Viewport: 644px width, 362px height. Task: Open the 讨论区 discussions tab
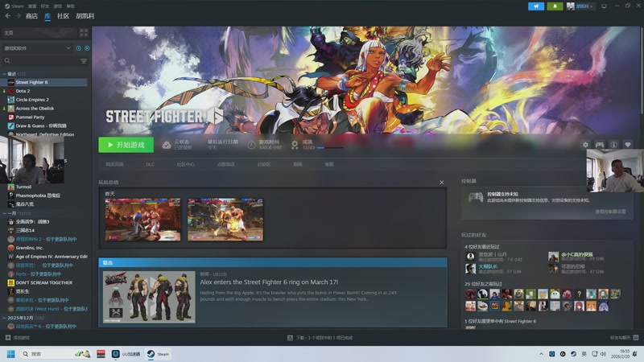click(264, 164)
